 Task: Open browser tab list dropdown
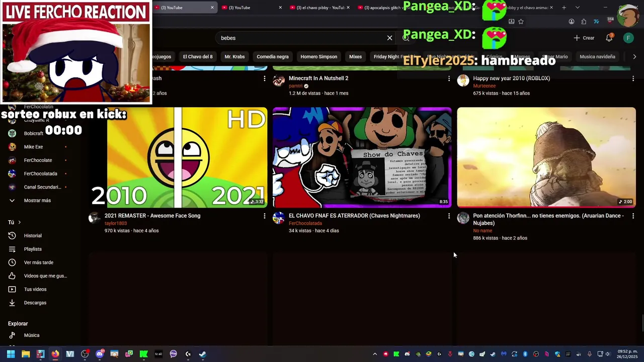578,8
